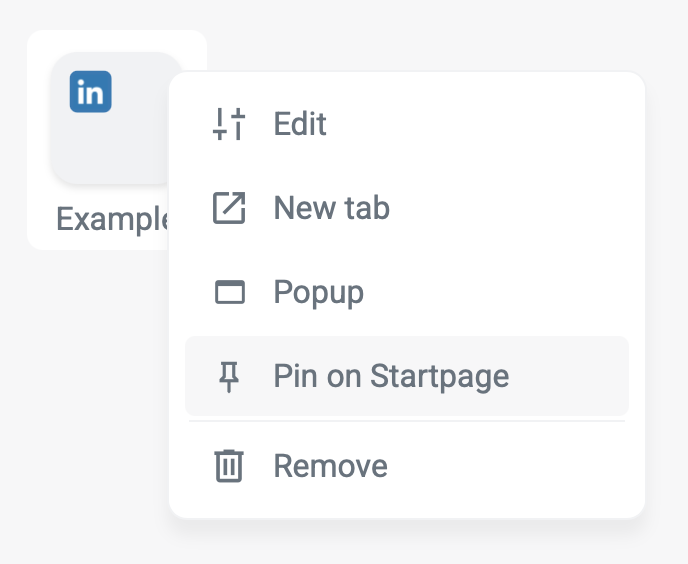Click the "New tab" text
This screenshot has width=688, height=564.
[331, 208]
